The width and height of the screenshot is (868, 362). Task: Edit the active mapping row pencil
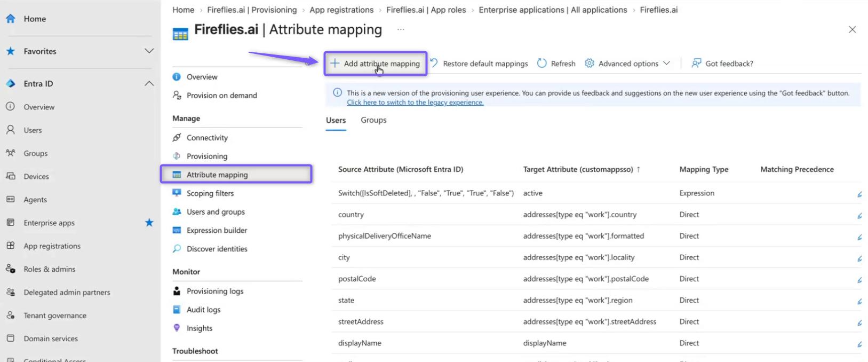859,194
